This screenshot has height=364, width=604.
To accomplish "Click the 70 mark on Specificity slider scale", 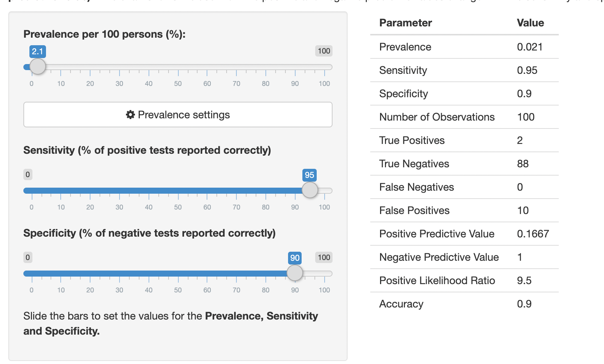I will [236, 290].
